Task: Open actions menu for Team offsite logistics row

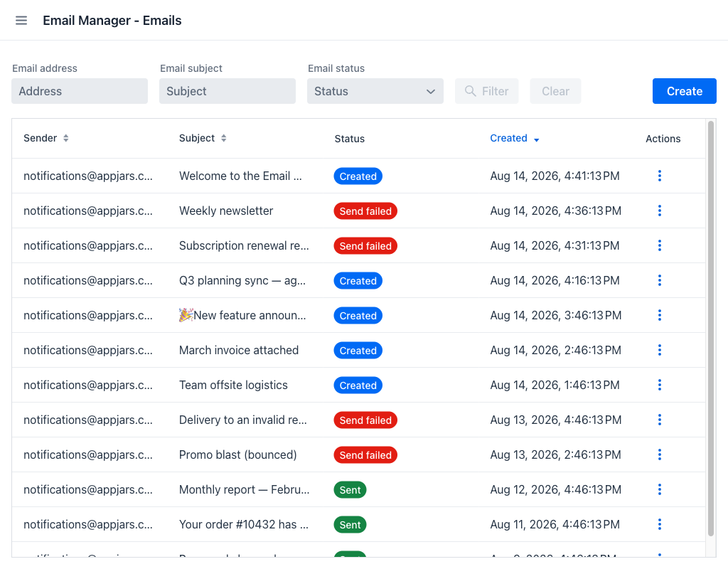Action: [x=659, y=385]
